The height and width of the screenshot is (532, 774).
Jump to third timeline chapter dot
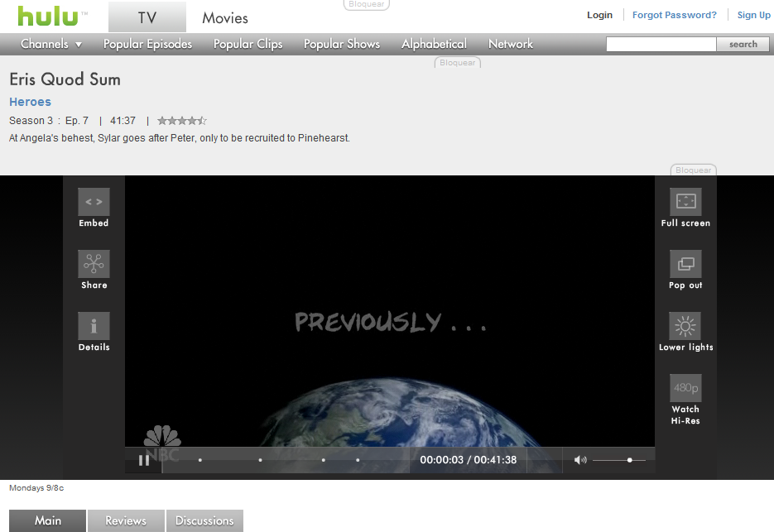[x=324, y=460]
